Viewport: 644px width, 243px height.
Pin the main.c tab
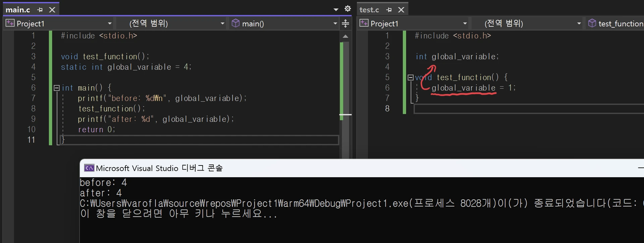40,10
